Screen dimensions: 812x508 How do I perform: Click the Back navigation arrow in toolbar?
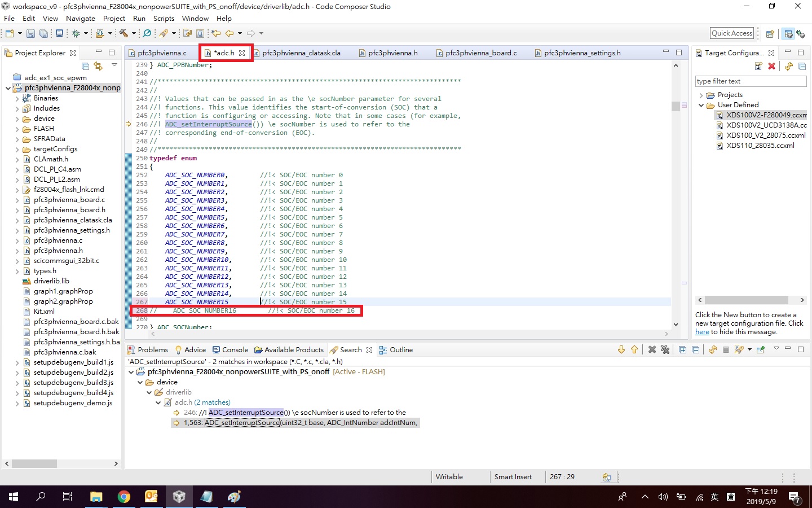230,33
